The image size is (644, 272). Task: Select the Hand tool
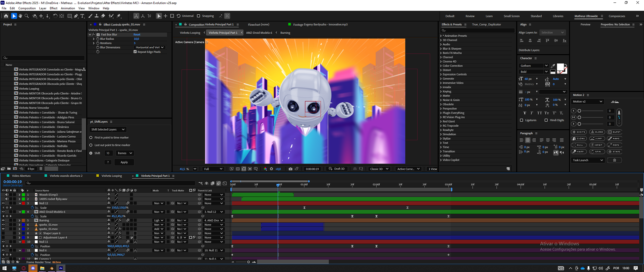20,16
